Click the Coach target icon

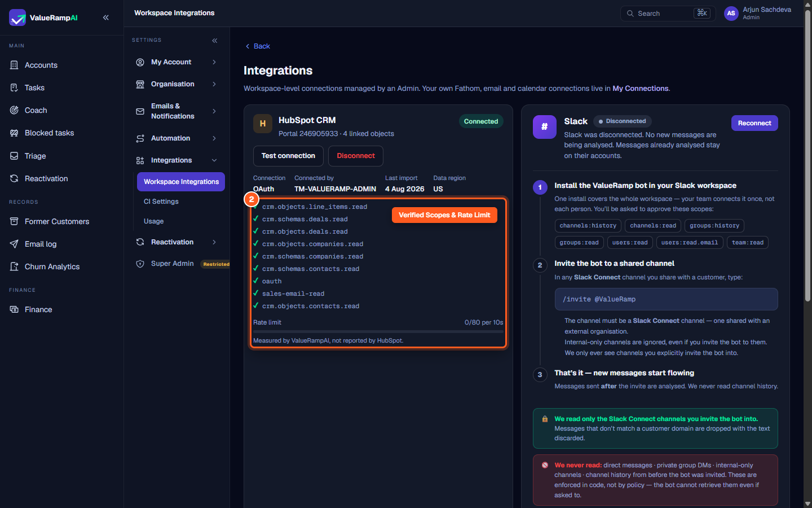coord(14,110)
